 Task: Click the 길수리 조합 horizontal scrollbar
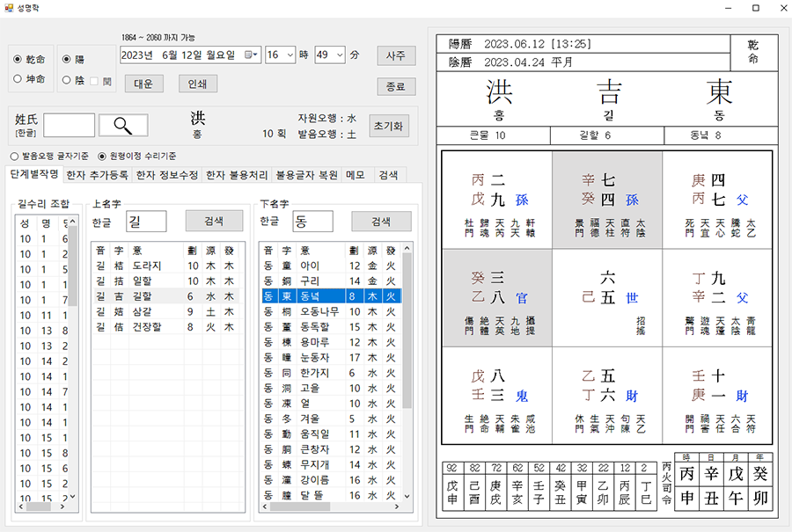44,506
